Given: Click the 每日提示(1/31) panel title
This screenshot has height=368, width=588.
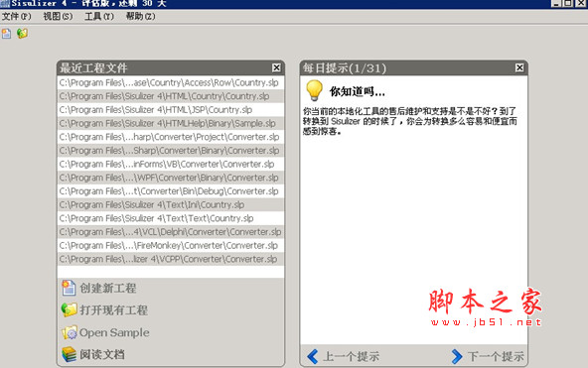Looking at the screenshot, I should [345, 68].
